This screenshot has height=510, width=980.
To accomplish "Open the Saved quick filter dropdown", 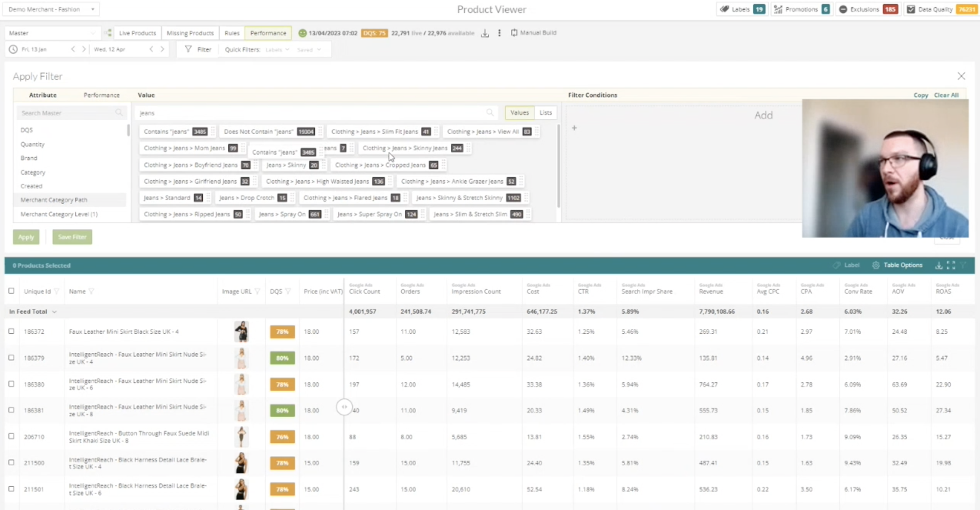I will point(309,50).
